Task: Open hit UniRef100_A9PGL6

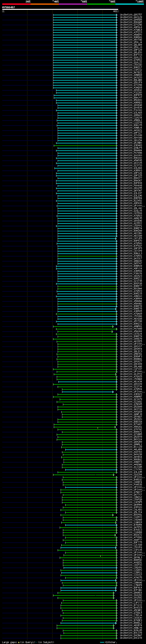Action: pos(131,27)
